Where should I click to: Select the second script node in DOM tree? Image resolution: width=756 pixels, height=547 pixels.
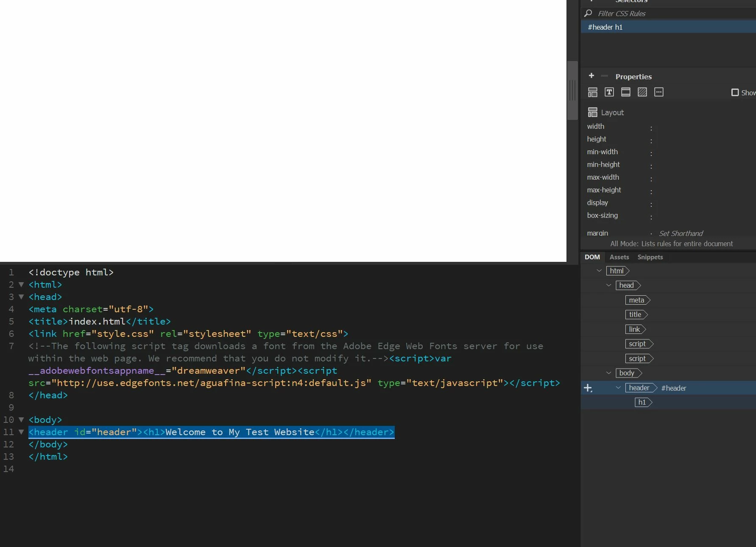pos(639,358)
